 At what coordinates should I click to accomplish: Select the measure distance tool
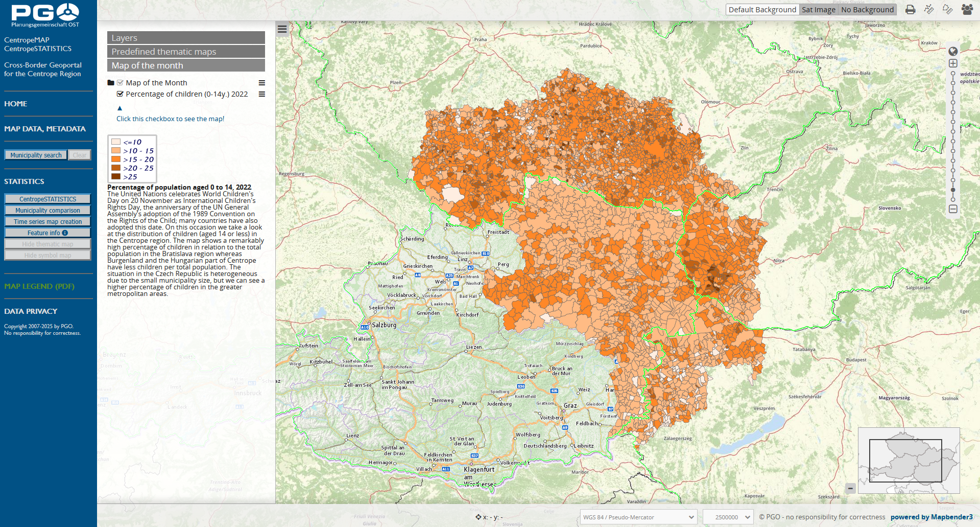[929, 10]
